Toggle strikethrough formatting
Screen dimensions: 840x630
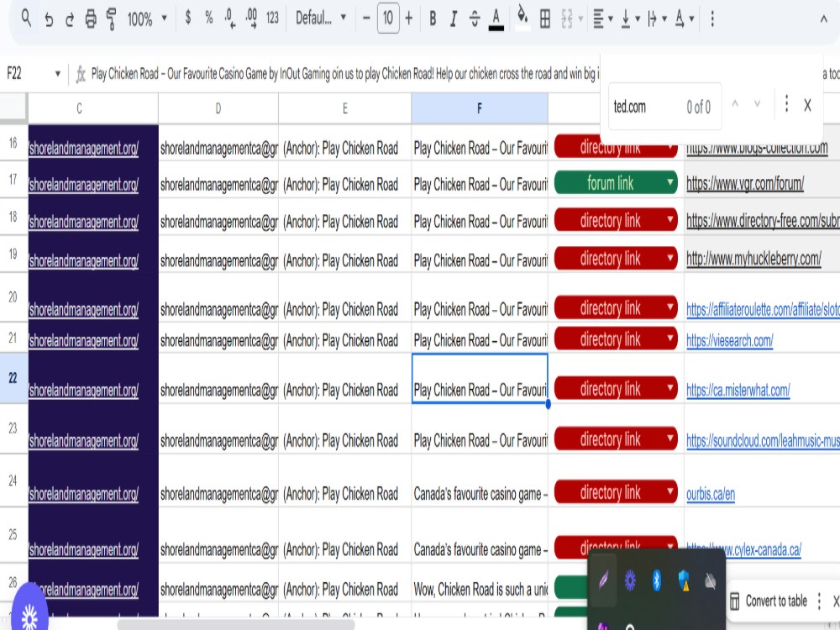[474, 18]
